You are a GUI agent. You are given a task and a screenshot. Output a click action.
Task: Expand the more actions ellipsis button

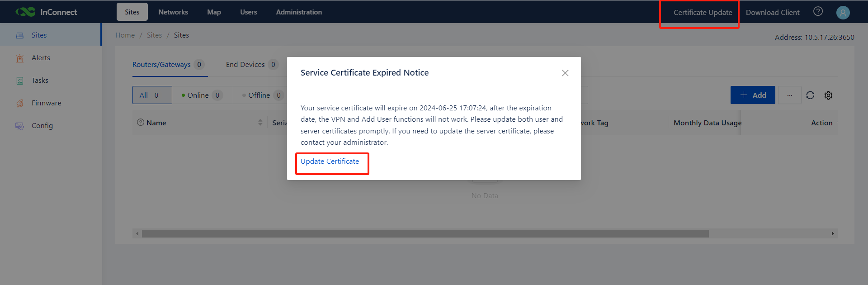pyautogui.click(x=789, y=95)
